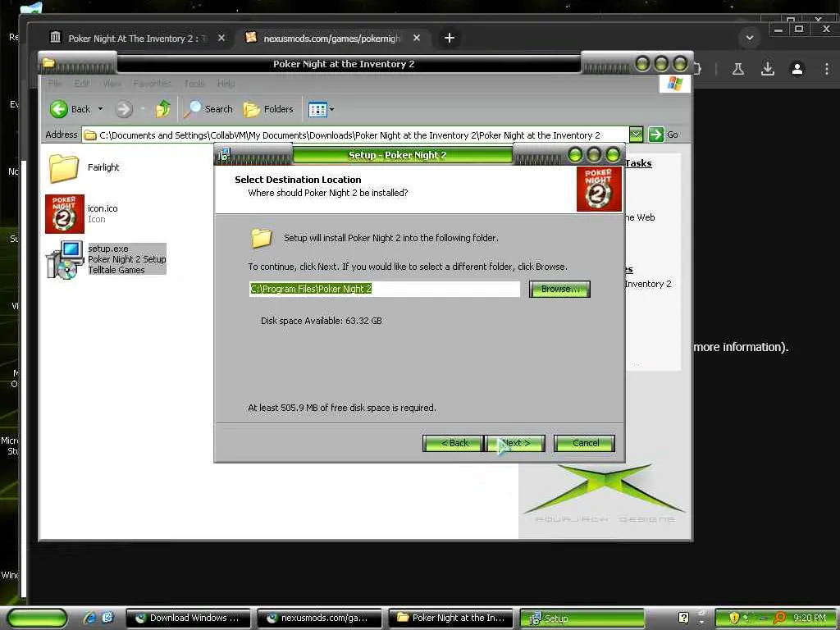840x630 pixels.
Task: Launch Internet Explorer from quick launch
Action: point(89,618)
